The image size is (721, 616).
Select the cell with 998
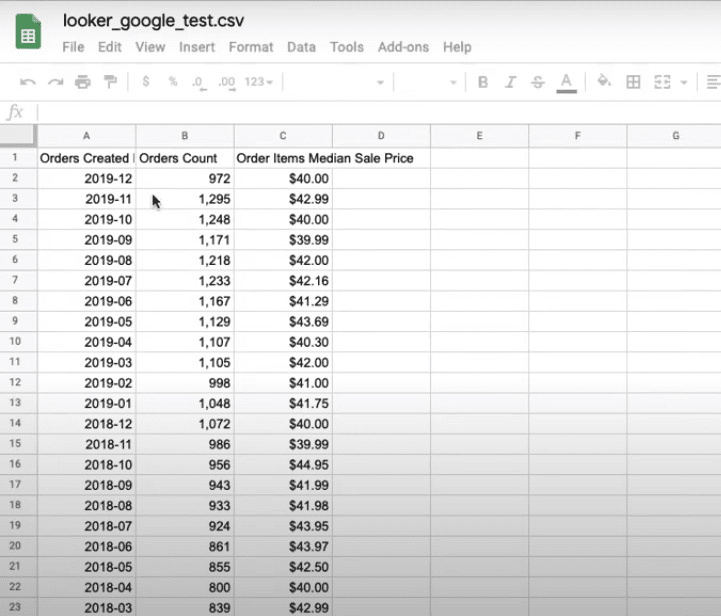(185, 382)
